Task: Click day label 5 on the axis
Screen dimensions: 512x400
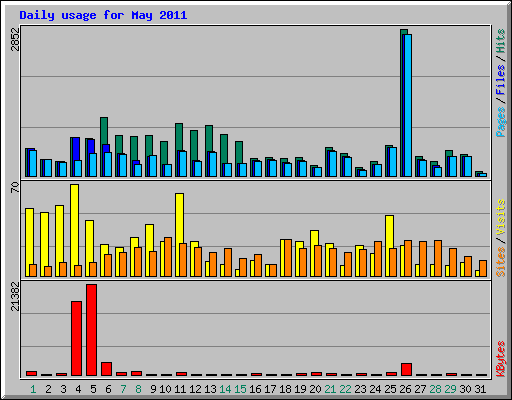Action: pyautogui.click(x=93, y=389)
